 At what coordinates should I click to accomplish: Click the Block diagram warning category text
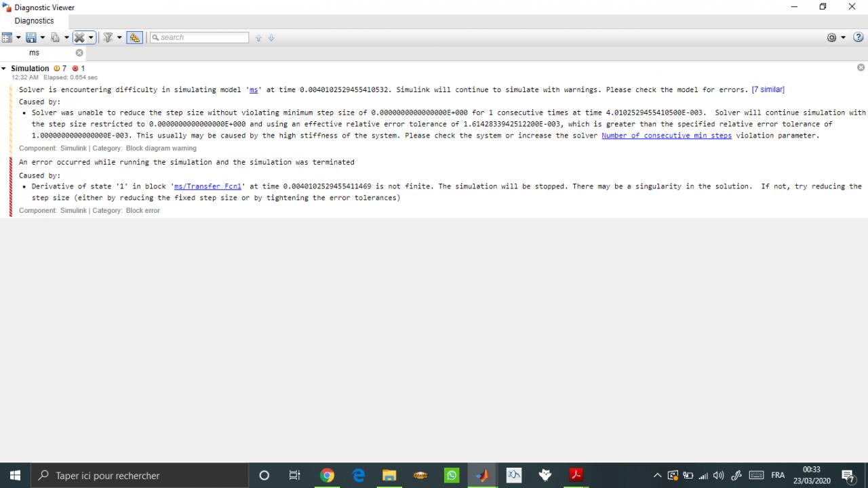161,148
